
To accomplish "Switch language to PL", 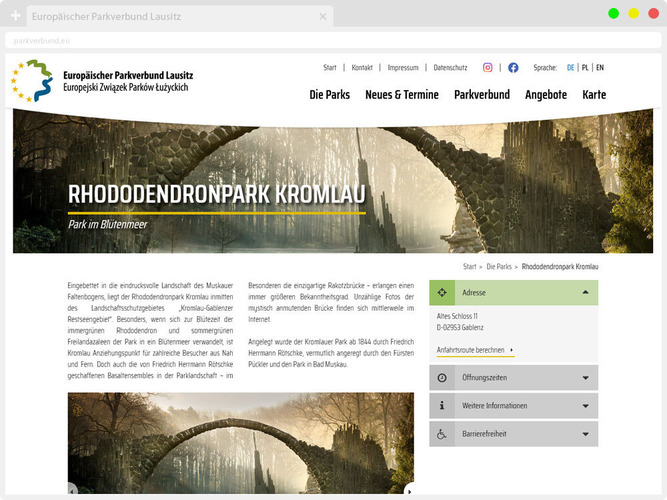I will click(x=585, y=68).
